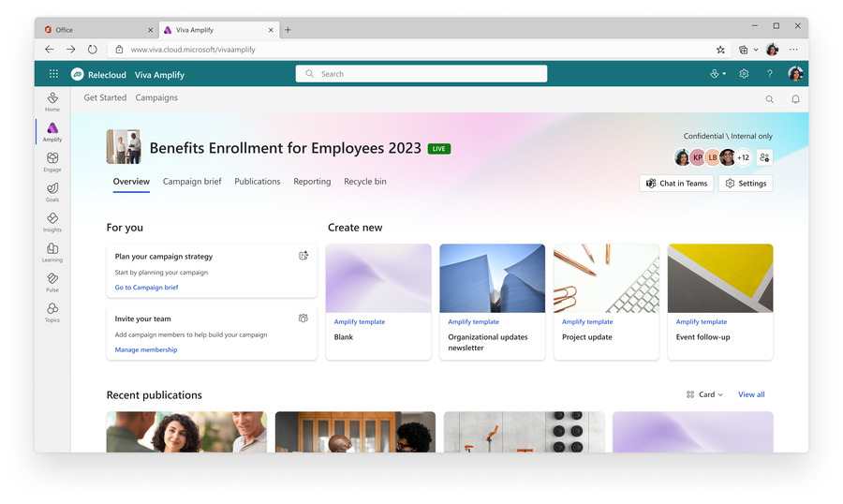Open campaign Settings button
Screen dimensions: 843x504
tap(746, 183)
